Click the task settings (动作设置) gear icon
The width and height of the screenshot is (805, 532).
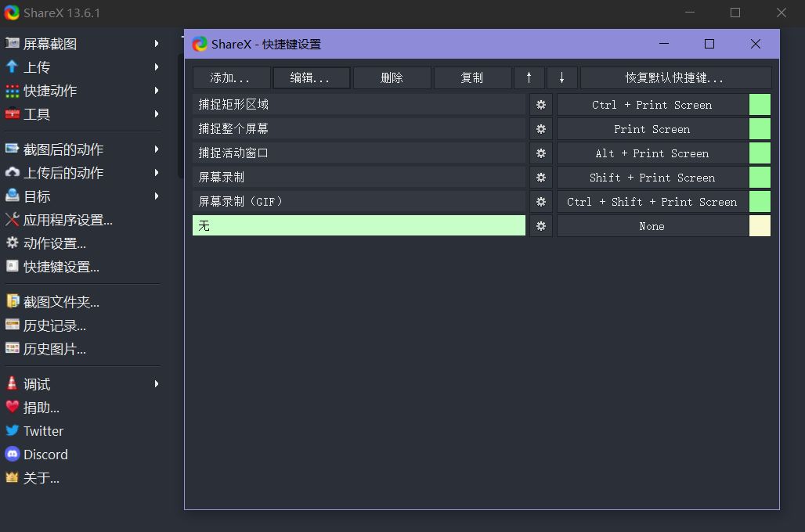[12, 243]
